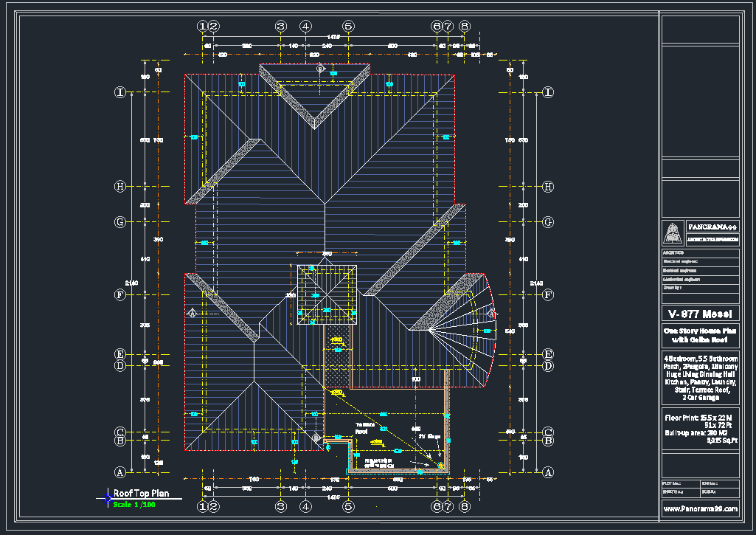Click grid bubble I on the left side

coord(120,92)
